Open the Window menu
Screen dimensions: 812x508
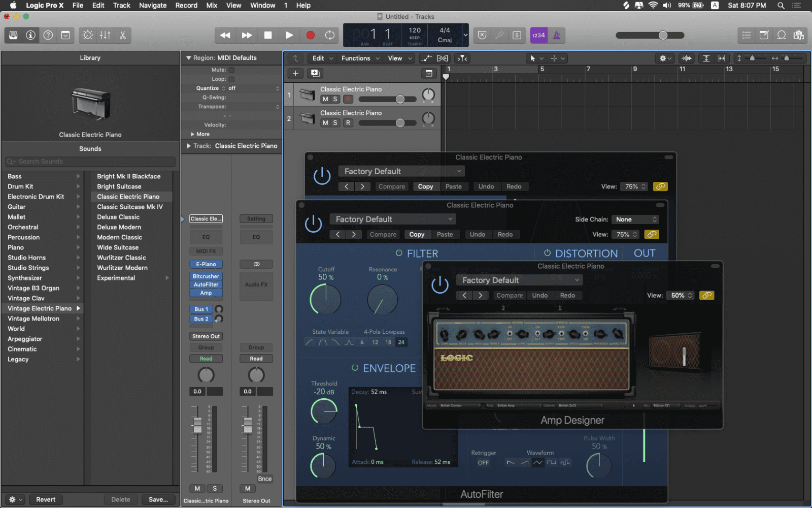pyautogui.click(x=263, y=5)
